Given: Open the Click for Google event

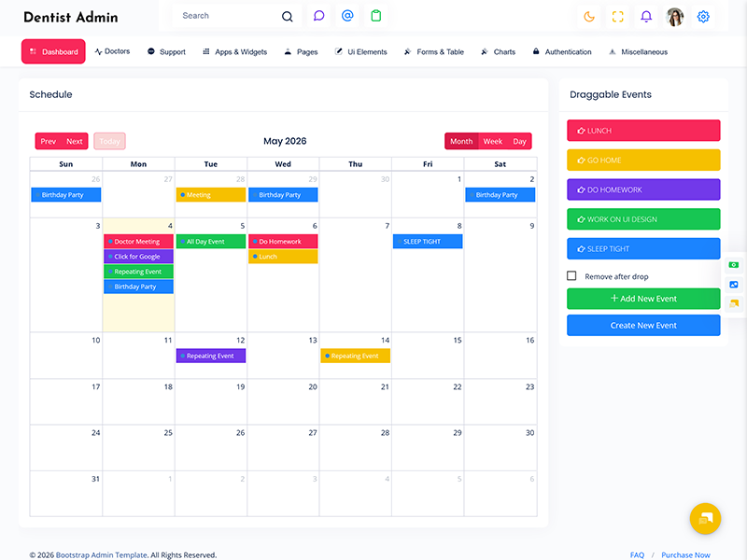Looking at the screenshot, I should click(x=138, y=256).
